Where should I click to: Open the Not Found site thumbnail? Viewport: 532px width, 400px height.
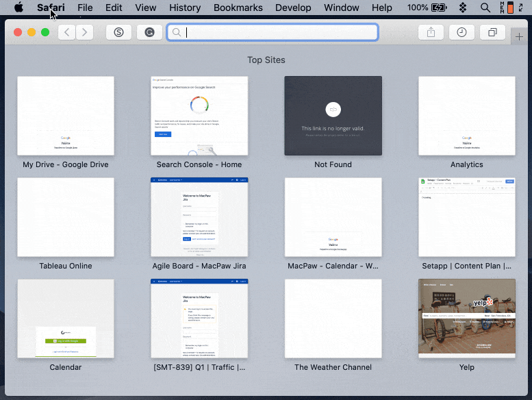333,116
